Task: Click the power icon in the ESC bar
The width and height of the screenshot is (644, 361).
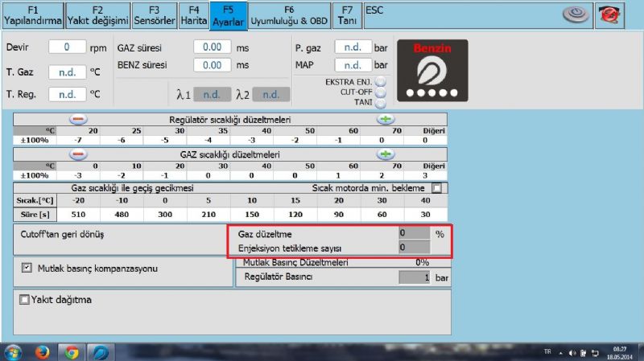Action: point(573,14)
